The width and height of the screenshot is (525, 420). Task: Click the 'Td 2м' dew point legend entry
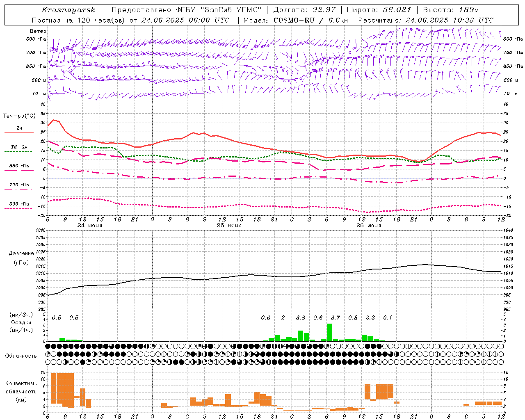pyautogui.click(x=19, y=147)
